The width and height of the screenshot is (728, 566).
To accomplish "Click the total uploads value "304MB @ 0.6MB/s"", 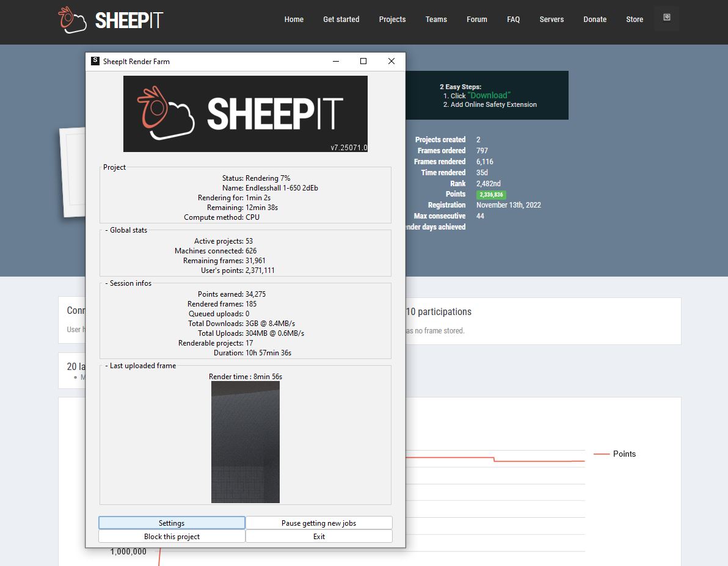I will coord(275,333).
